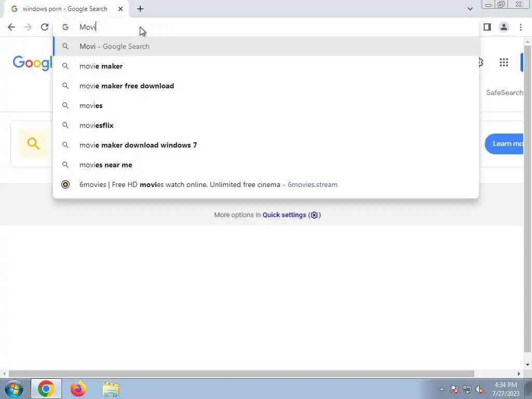532x399 pixels.
Task: Open the Chrome profile avatar menu
Action: pos(504,27)
